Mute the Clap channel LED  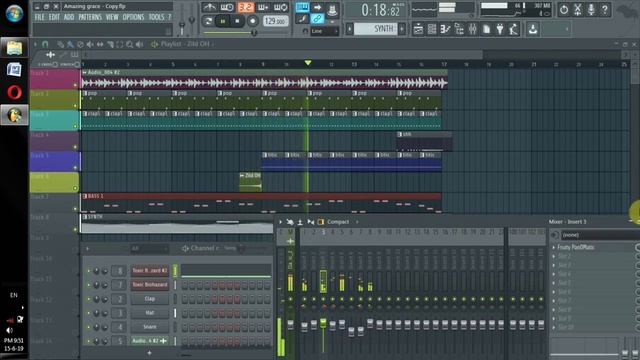[89, 299]
